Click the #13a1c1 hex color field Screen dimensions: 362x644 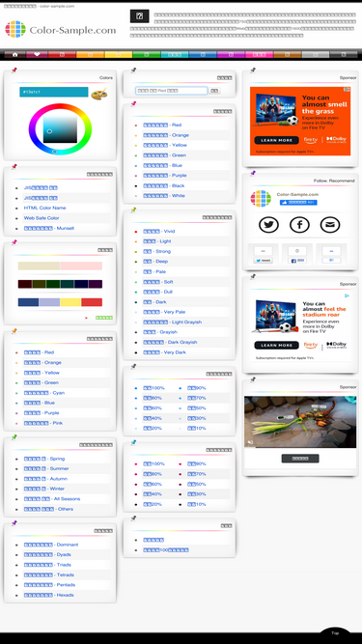54,92
